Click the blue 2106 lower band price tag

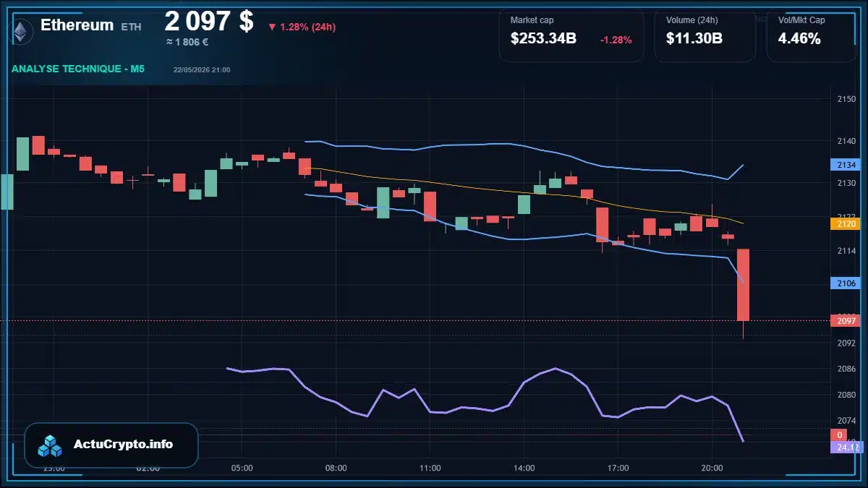click(845, 283)
